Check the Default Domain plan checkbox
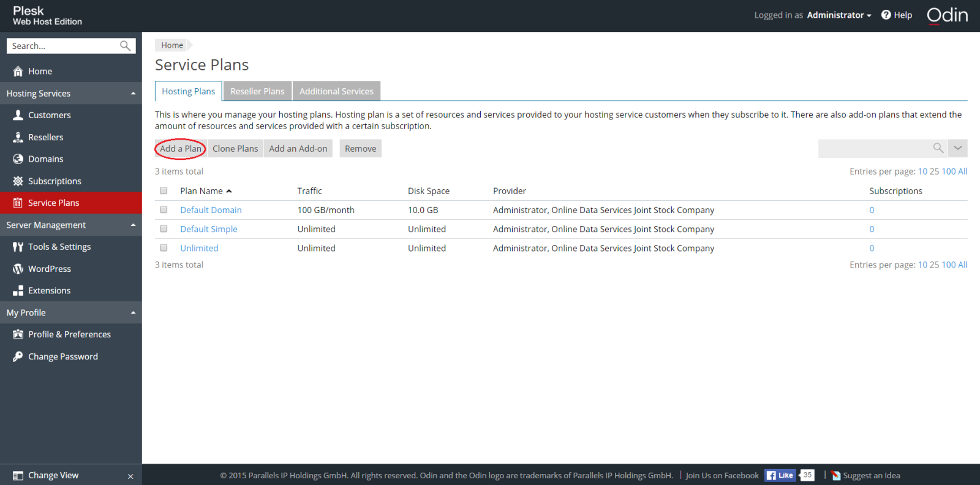This screenshot has width=980, height=485. pos(164,209)
